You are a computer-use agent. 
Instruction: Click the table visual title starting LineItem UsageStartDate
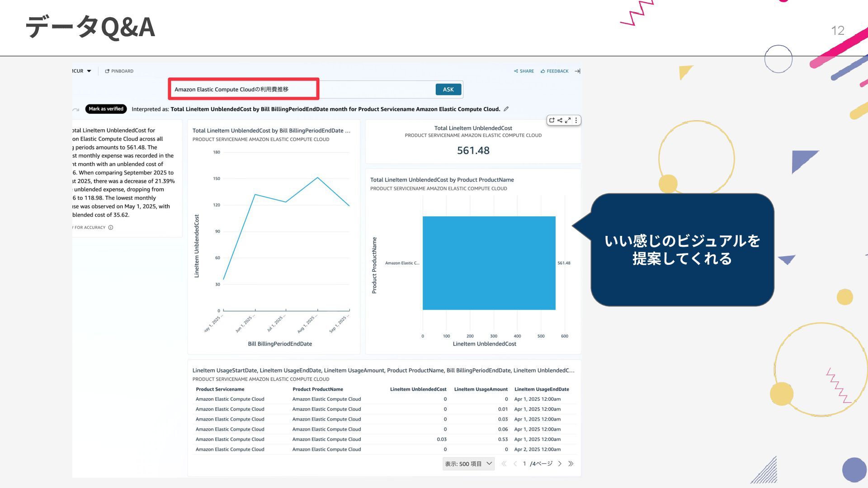383,371
